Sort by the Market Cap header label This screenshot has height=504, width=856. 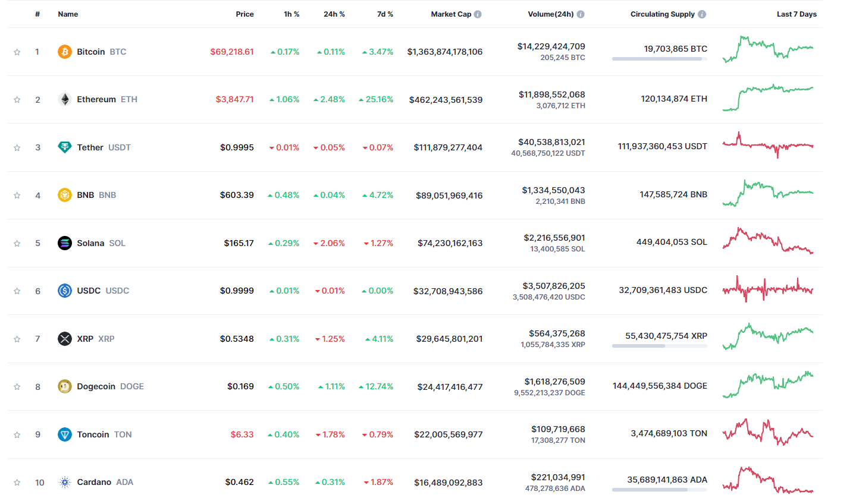pyautogui.click(x=451, y=14)
